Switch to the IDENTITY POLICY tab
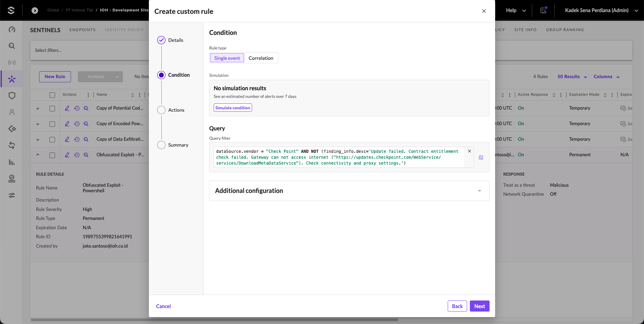The height and width of the screenshot is (324, 644). [x=124, y=30]
